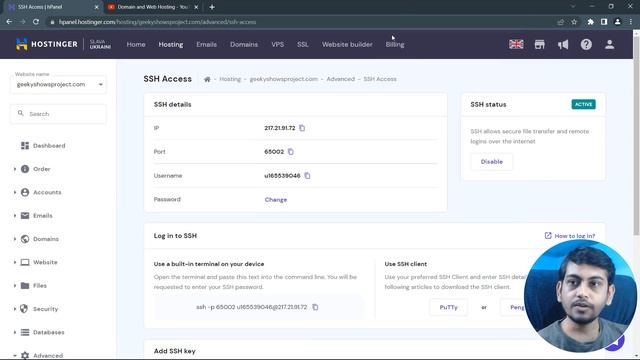Expand the Domains sidebar section
Screen dimensions: 640x360
tap(15, 239)
